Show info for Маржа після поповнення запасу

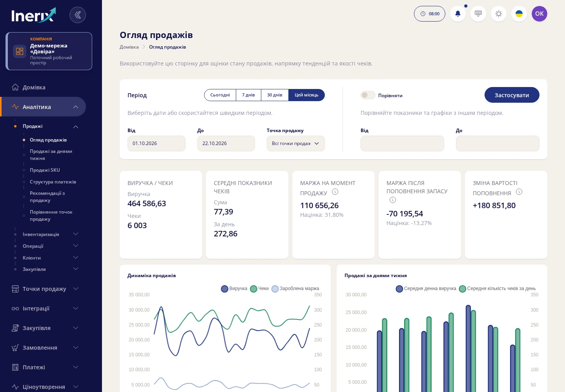(x=393, y=200)
